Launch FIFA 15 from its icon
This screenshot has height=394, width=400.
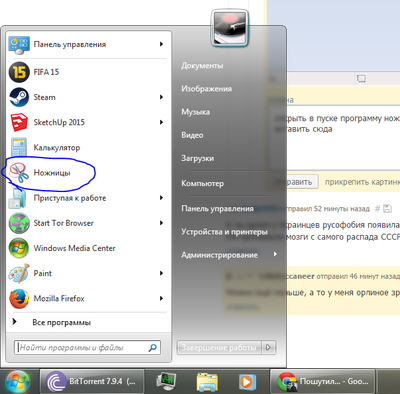click(19, 72)
